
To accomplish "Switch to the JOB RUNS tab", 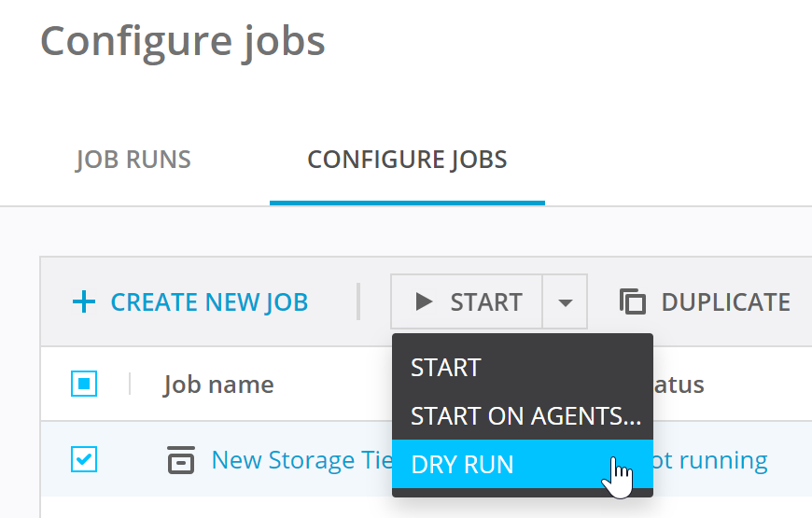I will [x=133, y=160].
